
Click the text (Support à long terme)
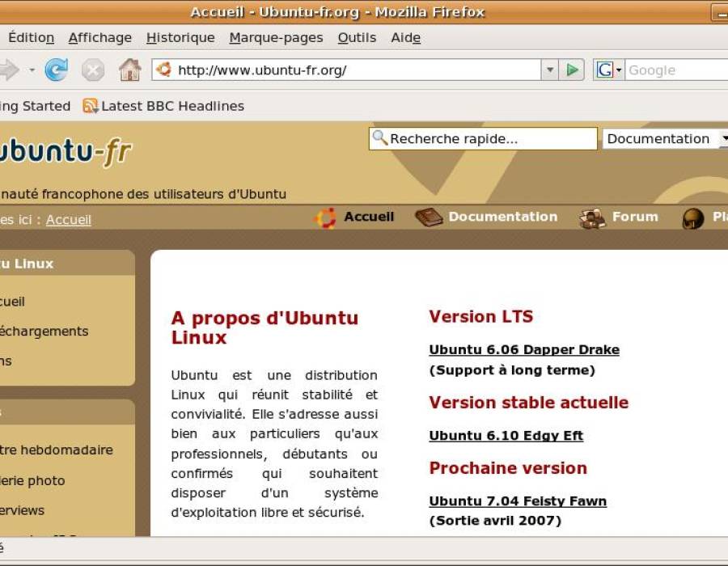(x=512, y=370)
